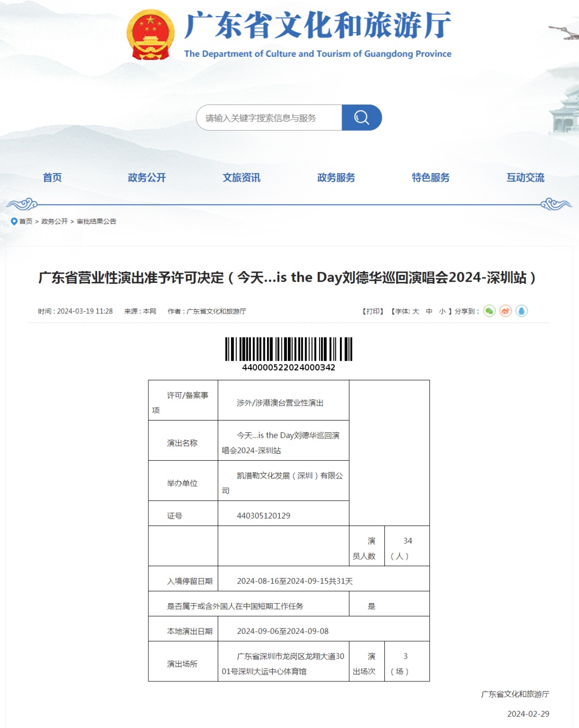The height and width of the screenshot is (728, 579).
Task: Share page via QQ icon
Action: [522, 311]
